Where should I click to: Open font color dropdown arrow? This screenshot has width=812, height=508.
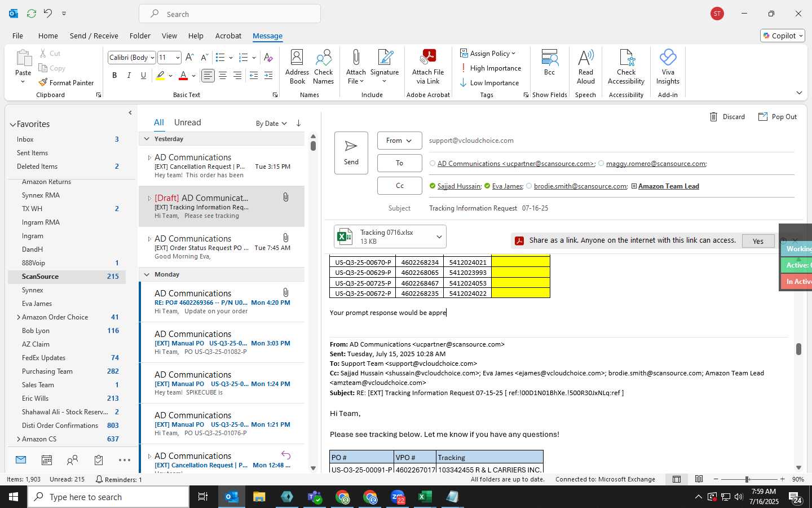(193, 76)
